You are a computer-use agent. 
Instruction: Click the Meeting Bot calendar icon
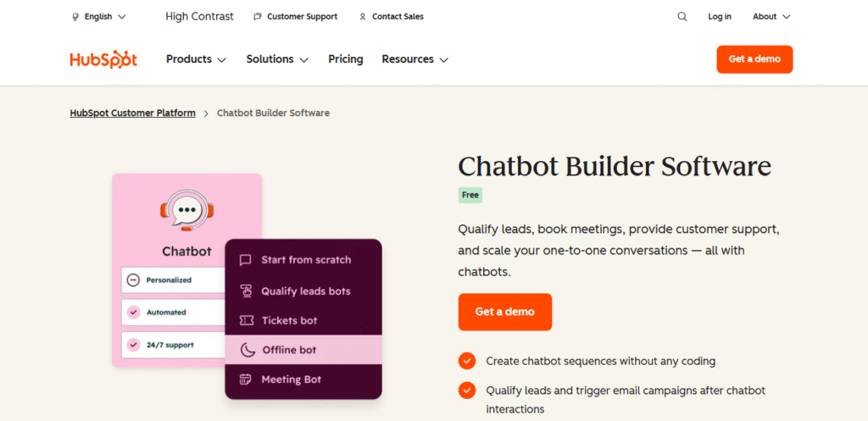coord(245,379)
